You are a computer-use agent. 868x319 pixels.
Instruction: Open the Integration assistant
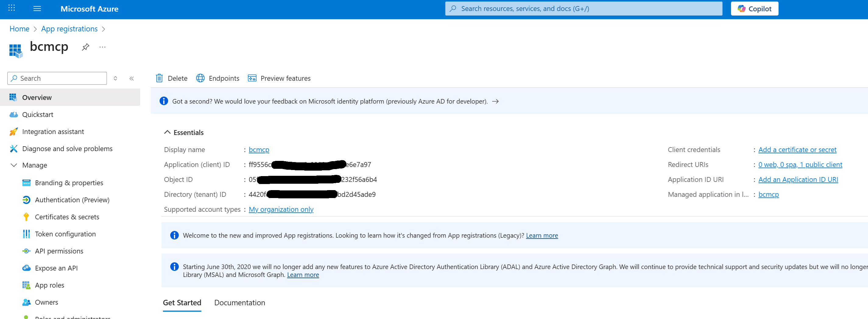(53, 132)
